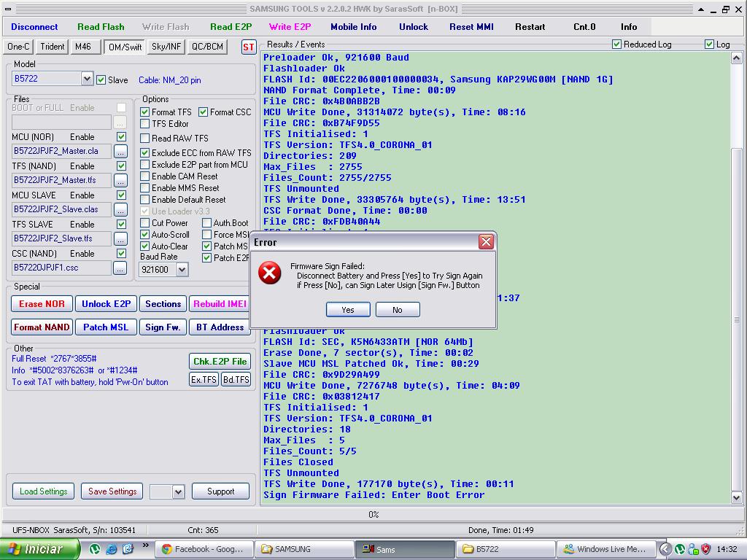
Task: Check Enable Default Reset option
Action: click(x=145, y=200)
